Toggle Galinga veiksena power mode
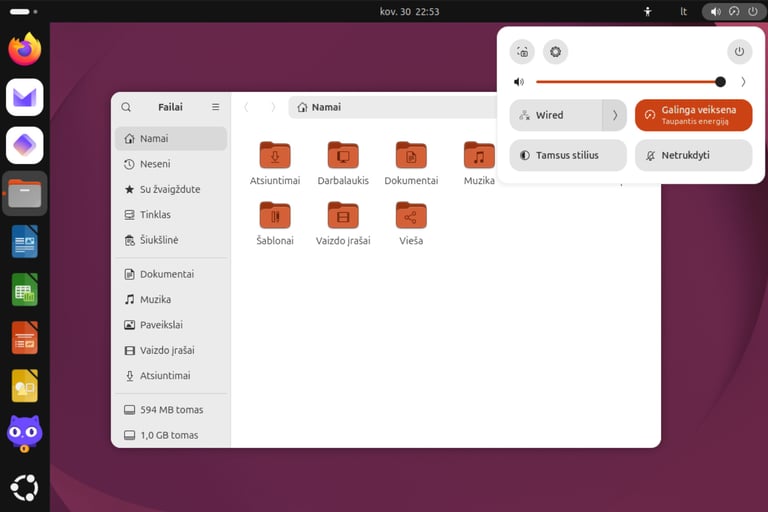The width and height of the screenshot is (768, 512). [x=694, y=115]
